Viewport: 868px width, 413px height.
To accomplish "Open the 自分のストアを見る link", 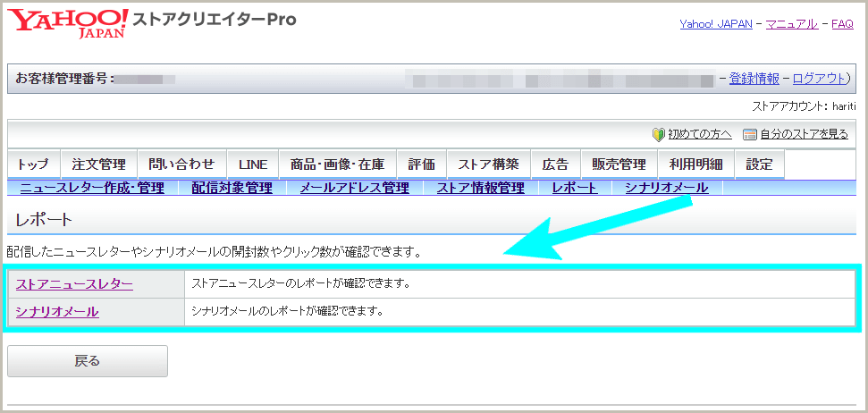I will [x=804, y=134].
